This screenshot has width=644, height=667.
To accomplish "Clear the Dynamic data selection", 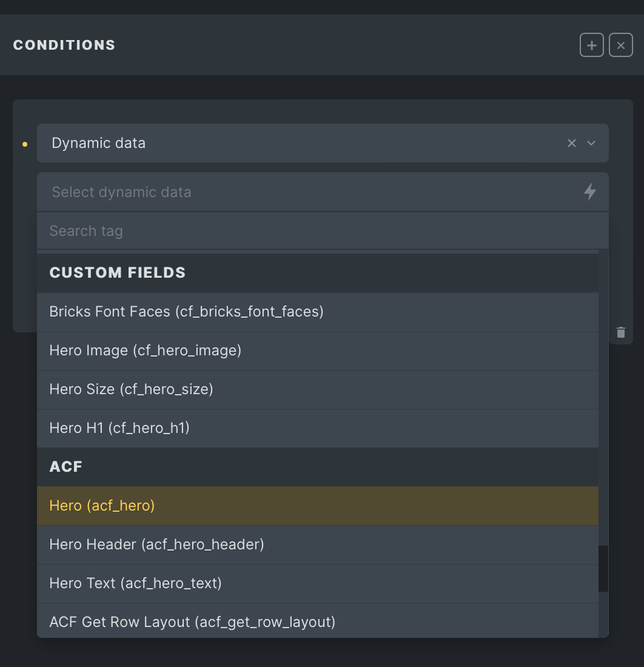I will click(x=572, y=143).
